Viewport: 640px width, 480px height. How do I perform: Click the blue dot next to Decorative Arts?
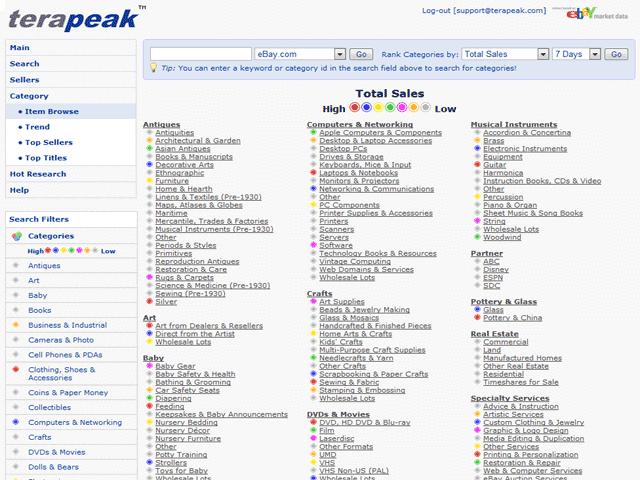[149, 164]
